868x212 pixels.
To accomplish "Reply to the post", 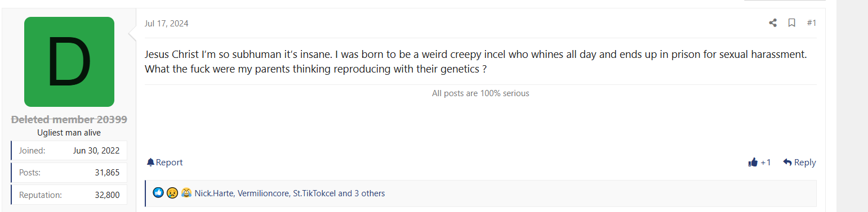I will pos(799,163).
